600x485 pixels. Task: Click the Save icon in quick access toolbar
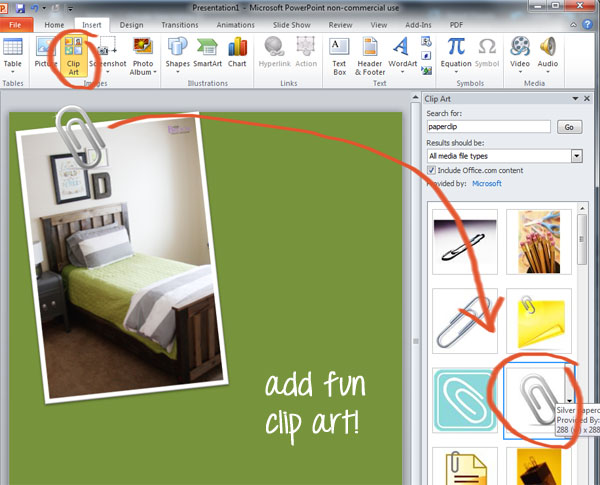[20, 8]
